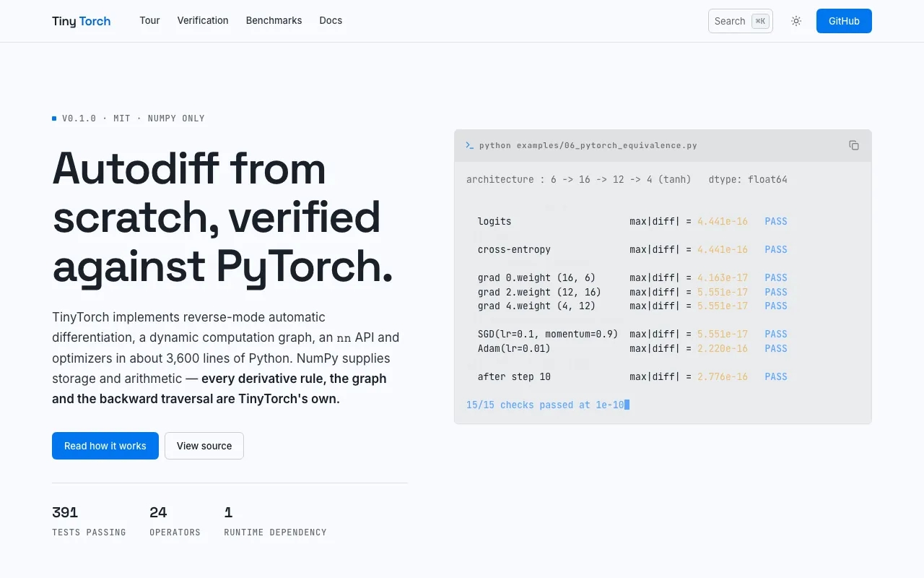This screenshot has height=578, width=924.
Task: Click the Read how it works button
Action: (105, 446)
